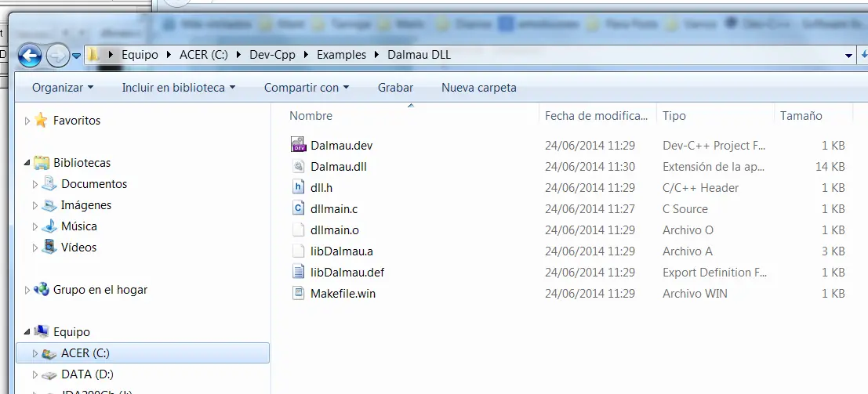Select the dll.h header file icon

tap(299, 187)
